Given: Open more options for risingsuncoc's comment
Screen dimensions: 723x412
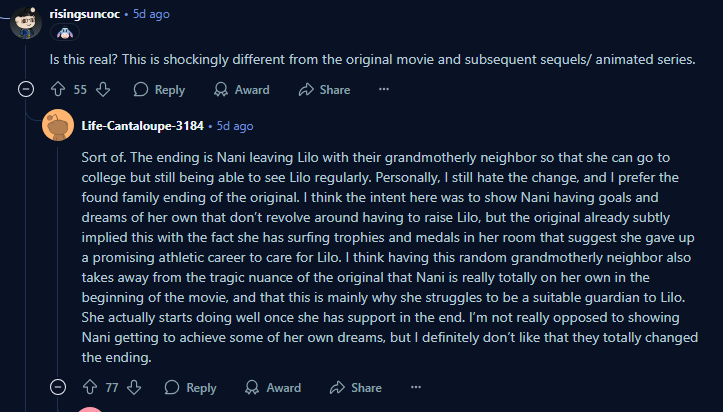Looking at the screenshot, I should tap(383, 90).
